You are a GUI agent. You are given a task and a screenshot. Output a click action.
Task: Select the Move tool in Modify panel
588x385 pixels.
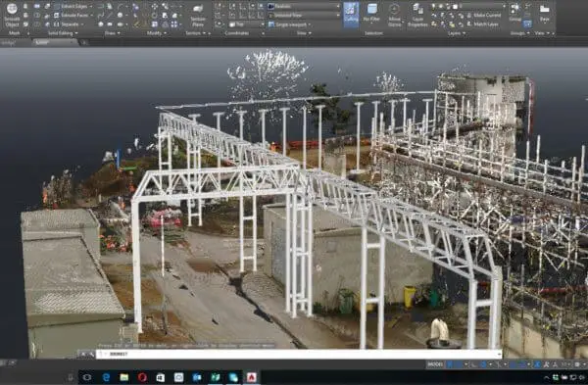pos(155,7)
